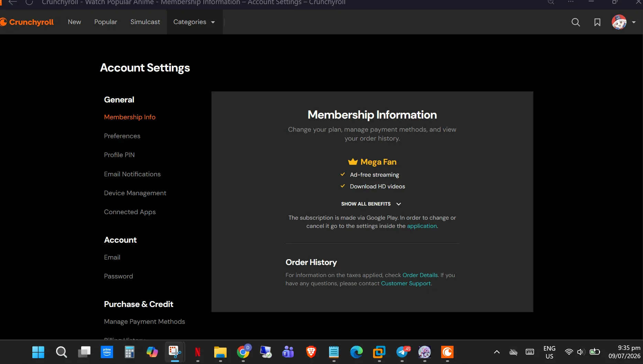Open the profile menu dropdown arrow
Viewport: 643px width, 364px height.
click(634, 22)
